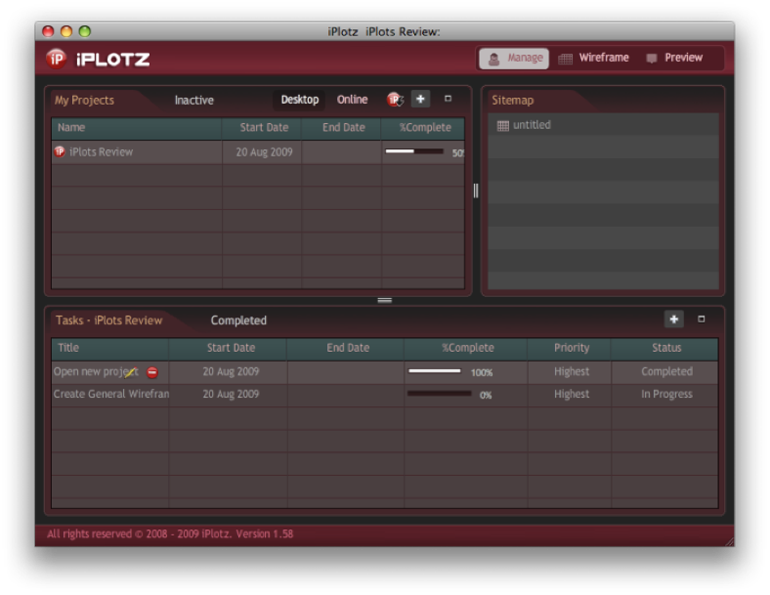Open the Manage view

coord(514,58)
